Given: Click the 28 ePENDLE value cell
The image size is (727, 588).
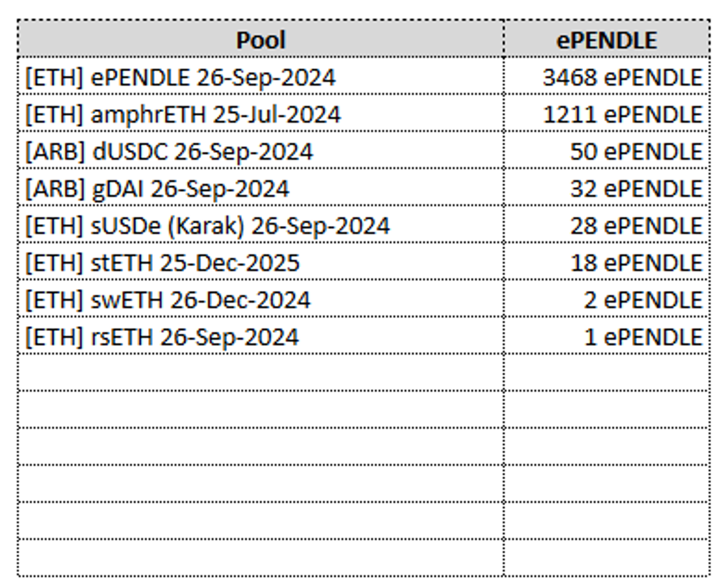Looking at the screenshot, I should pos(636,226).
